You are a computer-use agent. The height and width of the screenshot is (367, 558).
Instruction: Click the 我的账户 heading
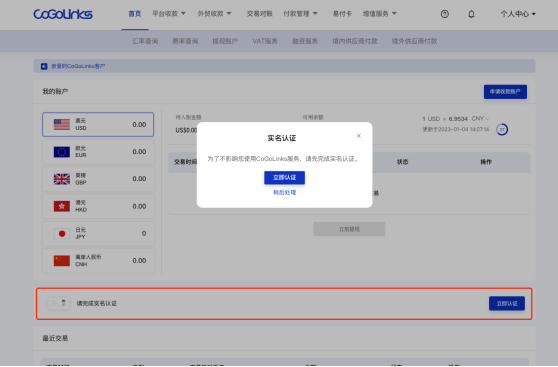(55, 91)
